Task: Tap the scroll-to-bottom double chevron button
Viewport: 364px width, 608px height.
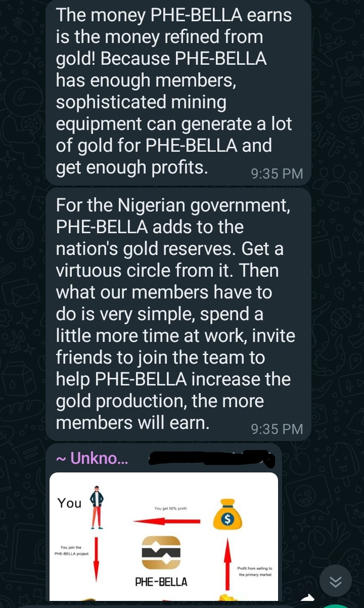Action: (x=335, y=582)
